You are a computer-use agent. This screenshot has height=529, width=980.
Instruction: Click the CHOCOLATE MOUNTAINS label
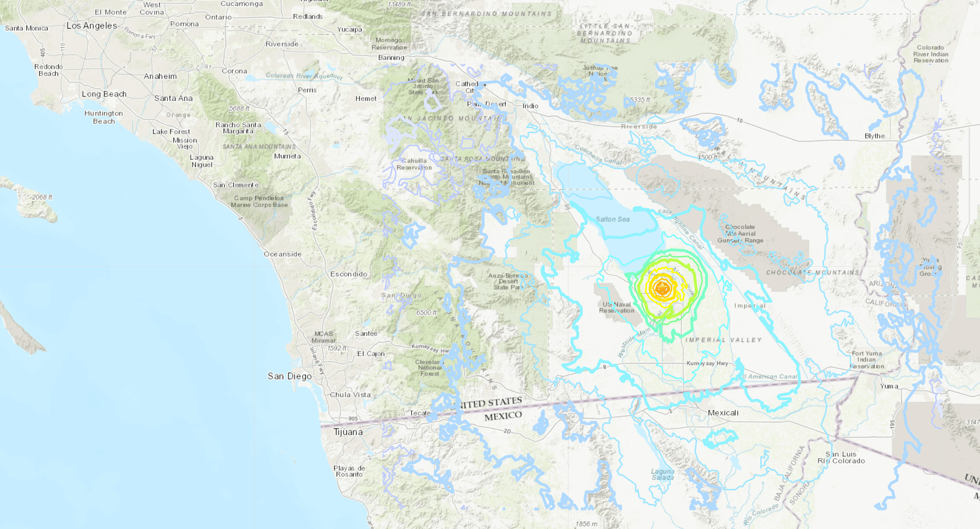pos(813,273)
